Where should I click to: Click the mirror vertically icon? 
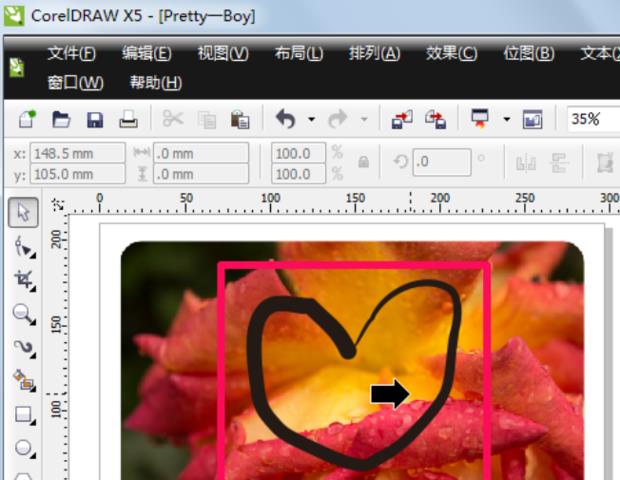[559, 163]
